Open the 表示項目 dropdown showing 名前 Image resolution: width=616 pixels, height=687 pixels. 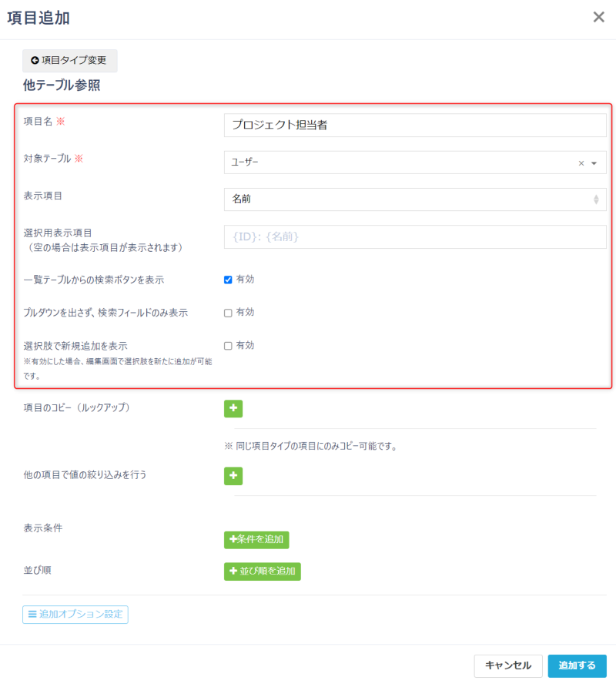414,199
